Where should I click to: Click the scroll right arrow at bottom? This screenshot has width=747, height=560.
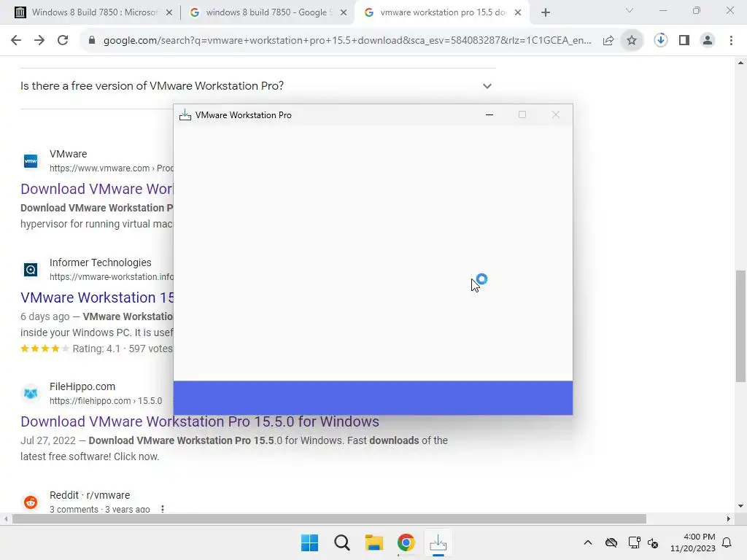click(729, 518)
